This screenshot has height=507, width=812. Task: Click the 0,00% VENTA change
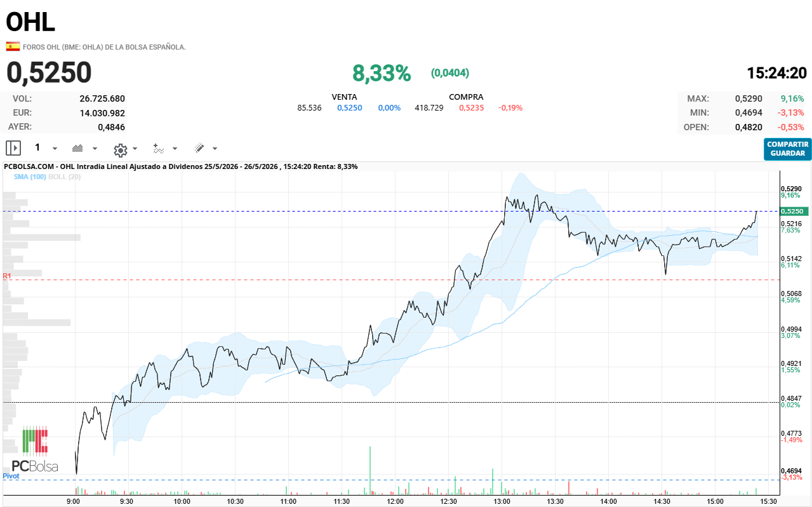pos(389,107)
